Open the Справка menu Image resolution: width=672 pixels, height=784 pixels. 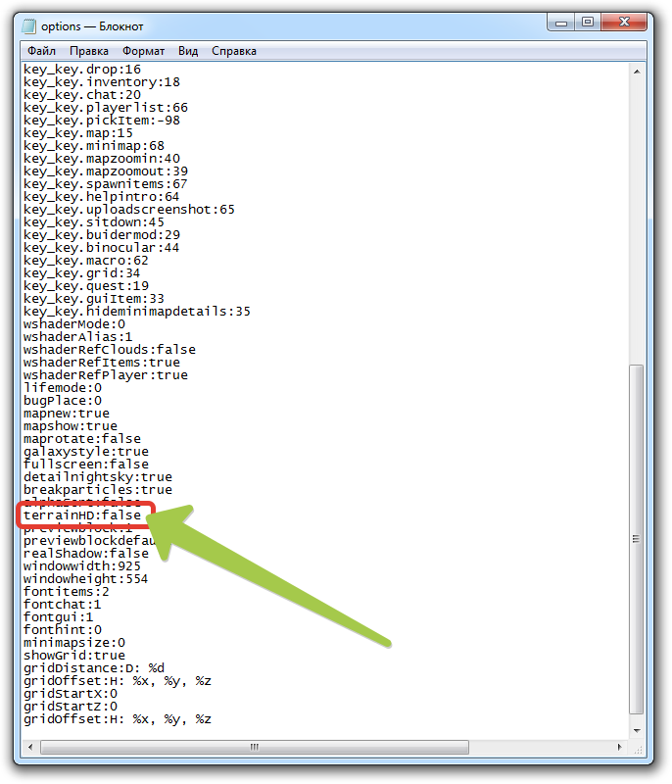[x=234, y=51]
